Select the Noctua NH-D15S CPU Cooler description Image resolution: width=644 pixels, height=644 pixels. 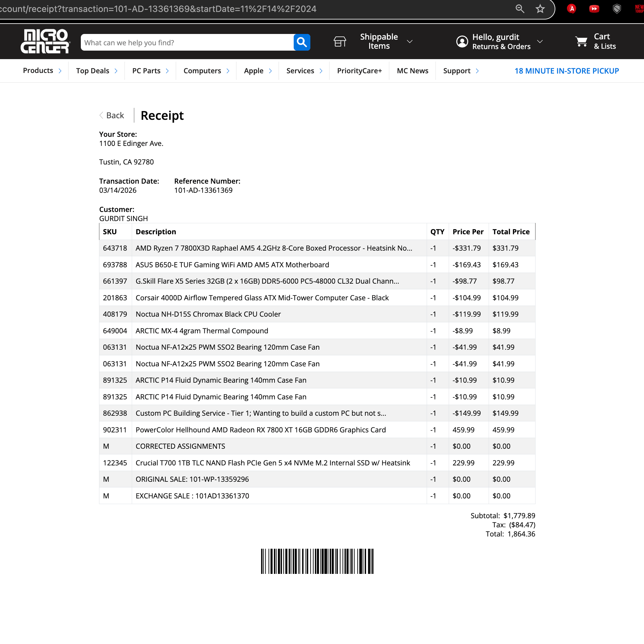pyautogui.click(x=208, y=314)
